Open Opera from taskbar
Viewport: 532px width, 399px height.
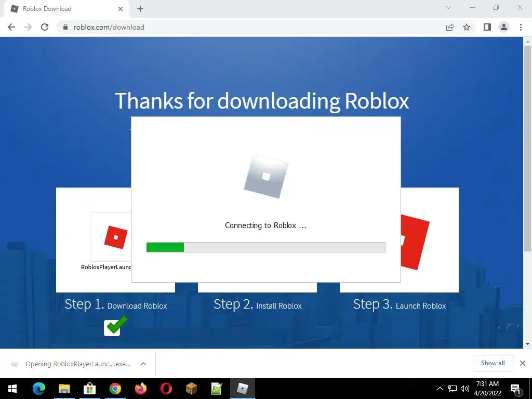point(166,389)
